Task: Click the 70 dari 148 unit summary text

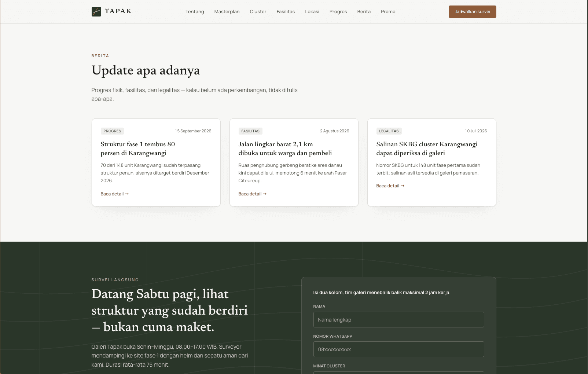Action: point(155,173)
